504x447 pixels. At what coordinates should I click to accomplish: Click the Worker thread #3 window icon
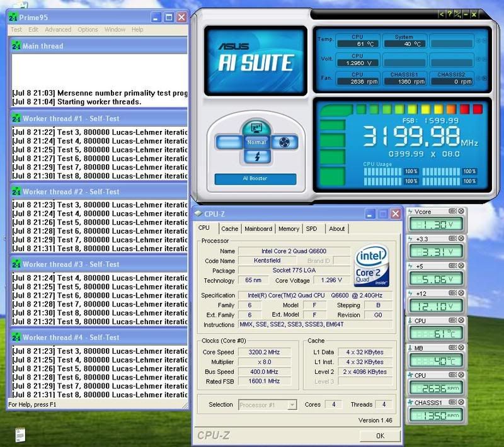16,264
